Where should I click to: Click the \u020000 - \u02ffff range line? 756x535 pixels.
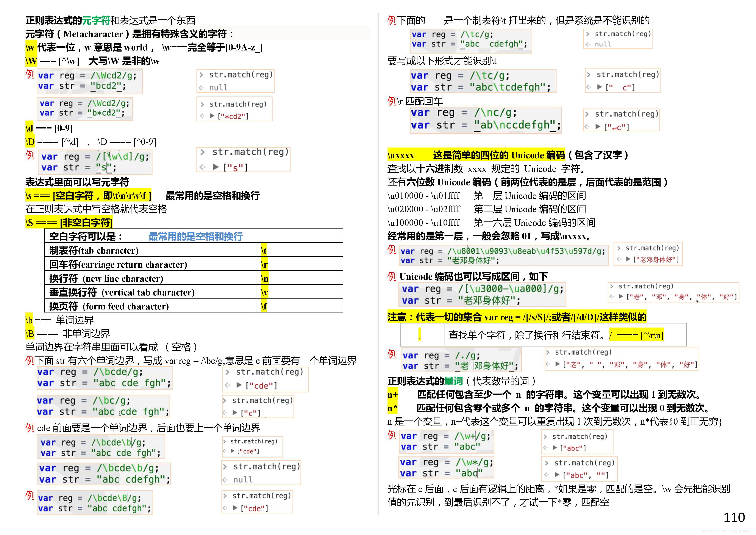click(x=487, y=209)
